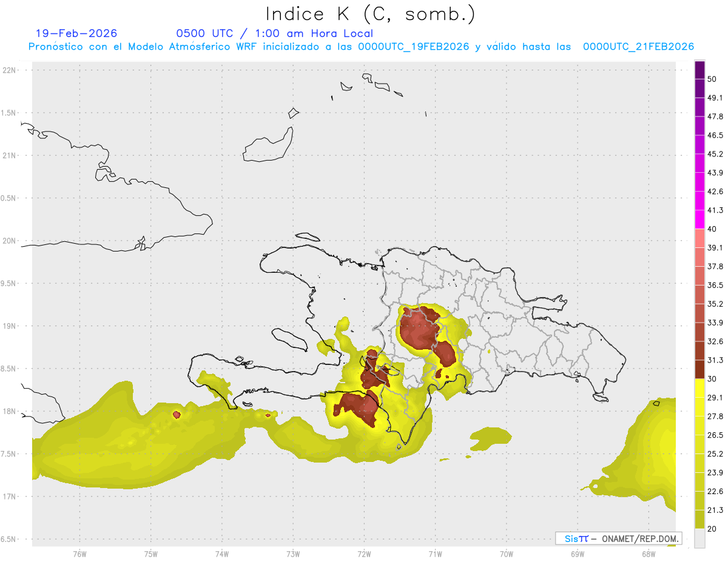Click the longitude label '71W'

click(x=435, y=554)
